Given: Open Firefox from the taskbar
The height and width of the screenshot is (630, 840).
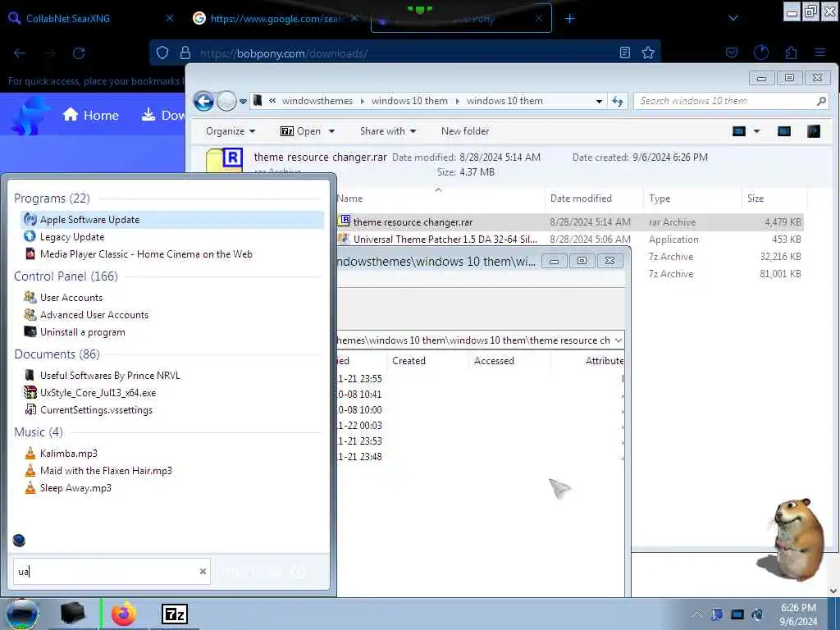Looking at the screenshot, I should click(x=124, y=614).
